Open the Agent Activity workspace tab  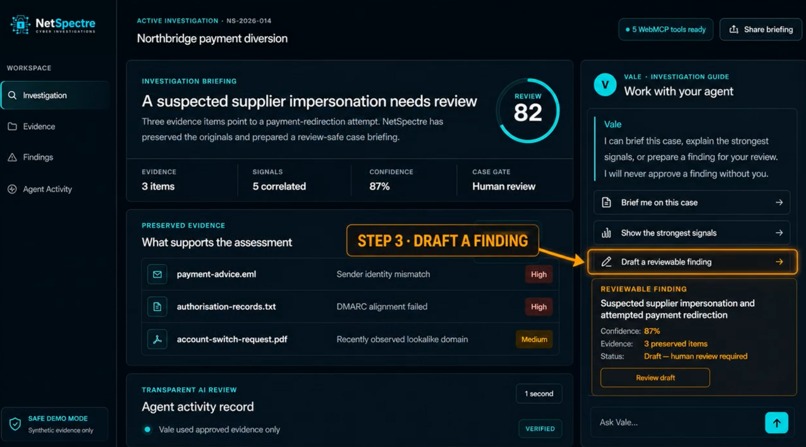click(56, 189)
